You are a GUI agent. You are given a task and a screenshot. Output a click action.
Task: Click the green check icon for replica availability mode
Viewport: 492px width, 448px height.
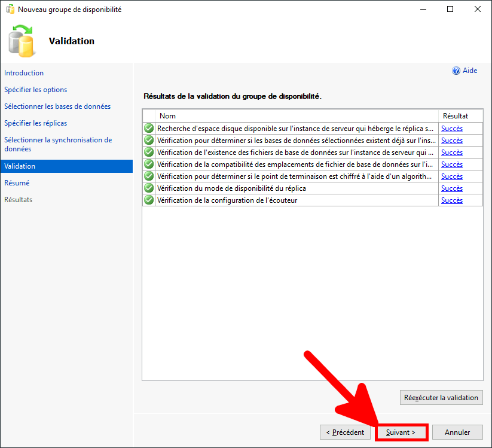[x=149, y=188]
